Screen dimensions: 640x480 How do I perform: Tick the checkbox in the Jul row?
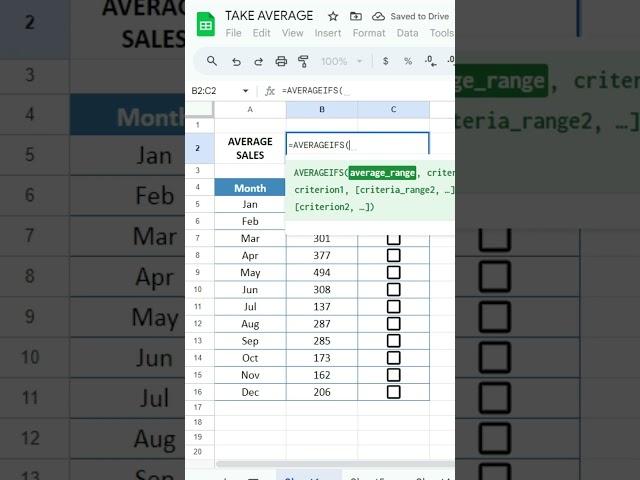393,307
